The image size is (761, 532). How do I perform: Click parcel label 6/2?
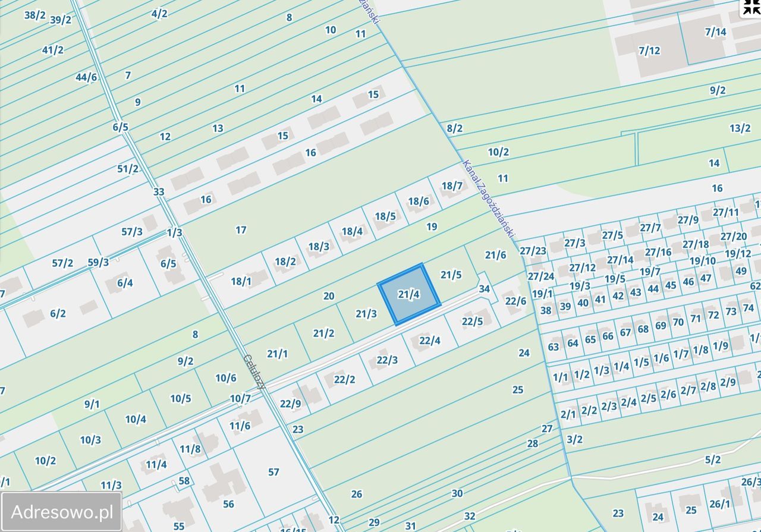[x=58, y=313]
